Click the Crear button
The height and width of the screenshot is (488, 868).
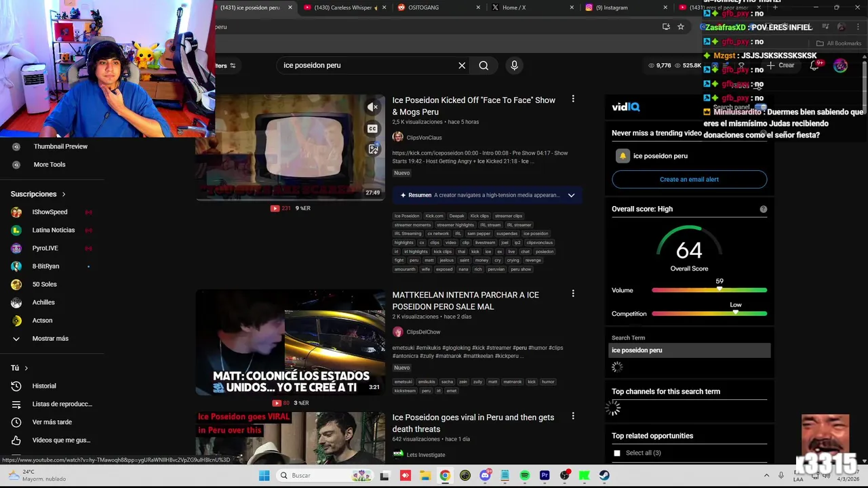pos(781,65)
